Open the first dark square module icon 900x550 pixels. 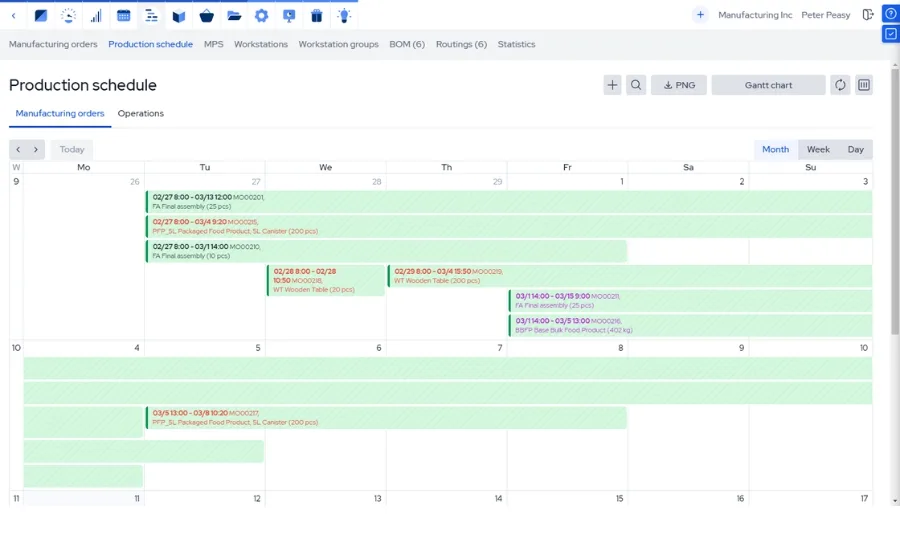[x=41, y=16]
